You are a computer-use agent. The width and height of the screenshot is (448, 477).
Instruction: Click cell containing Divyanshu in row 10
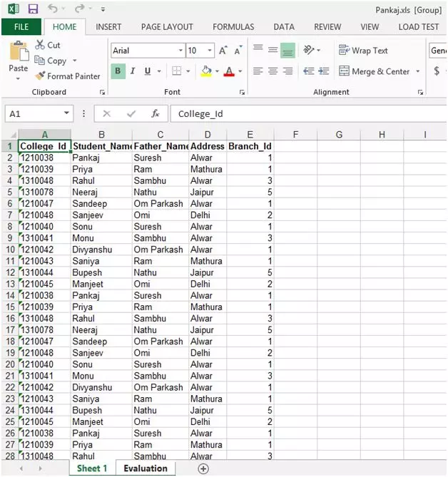click(x=101, y=250)
